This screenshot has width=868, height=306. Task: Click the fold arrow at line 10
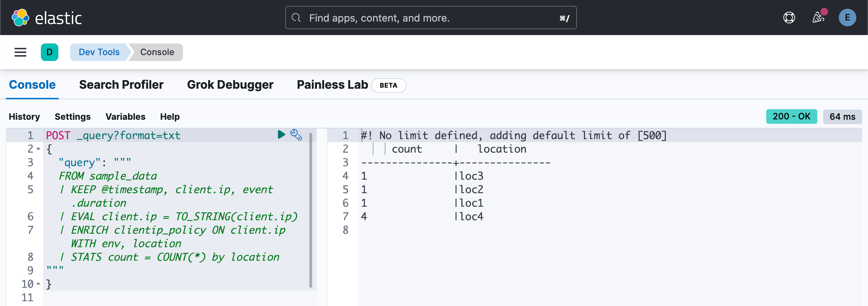tap(38, 284)
